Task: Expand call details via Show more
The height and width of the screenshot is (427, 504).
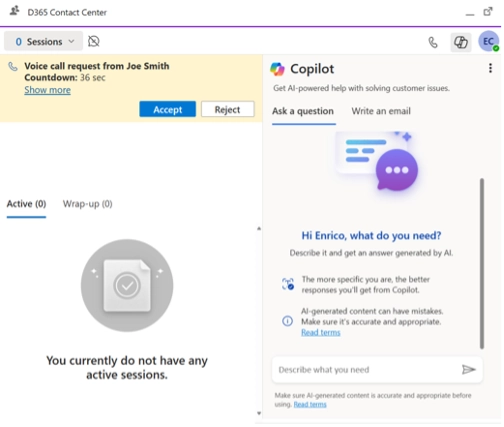Action: click(47, 90)
